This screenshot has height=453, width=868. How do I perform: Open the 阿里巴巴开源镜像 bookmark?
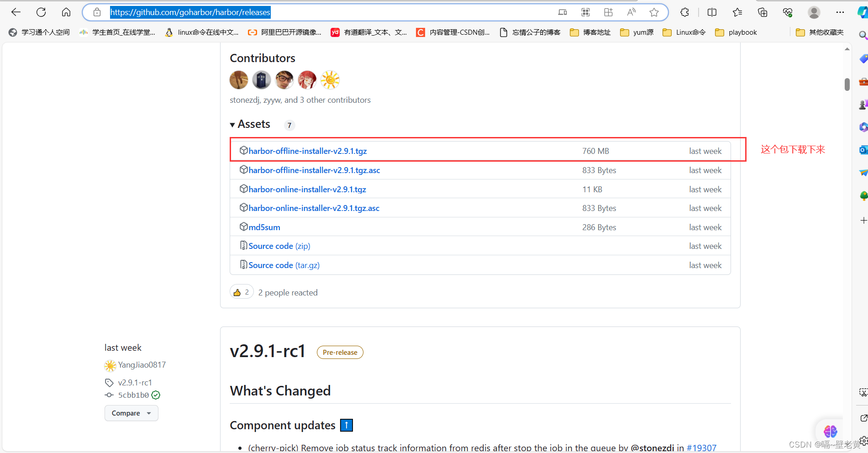coord(284,32)
